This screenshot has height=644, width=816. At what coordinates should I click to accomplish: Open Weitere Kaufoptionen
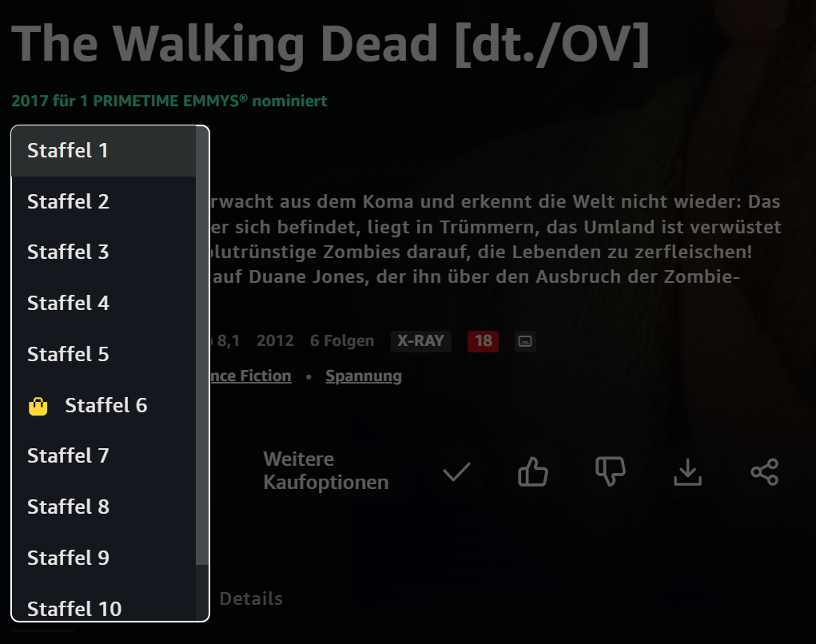tap(326, 471)
